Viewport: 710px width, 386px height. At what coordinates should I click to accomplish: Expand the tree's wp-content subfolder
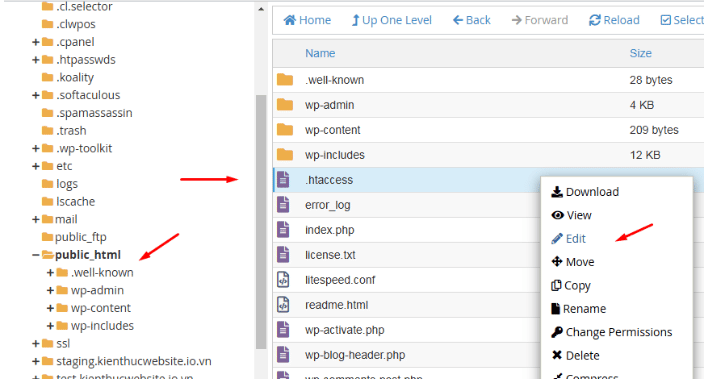[x=50, y=309]
